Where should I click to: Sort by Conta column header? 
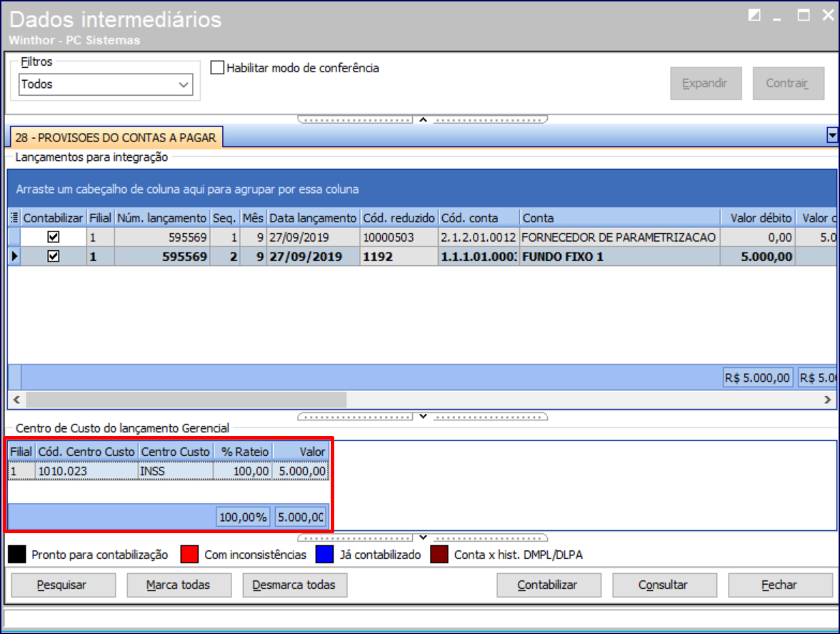point(619,217)
